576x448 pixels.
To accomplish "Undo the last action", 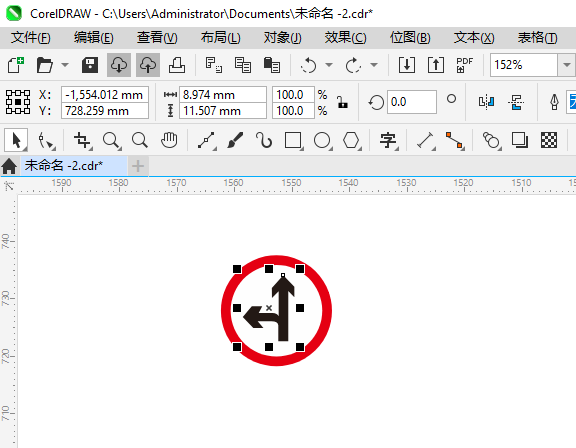I will coord(309,65).
